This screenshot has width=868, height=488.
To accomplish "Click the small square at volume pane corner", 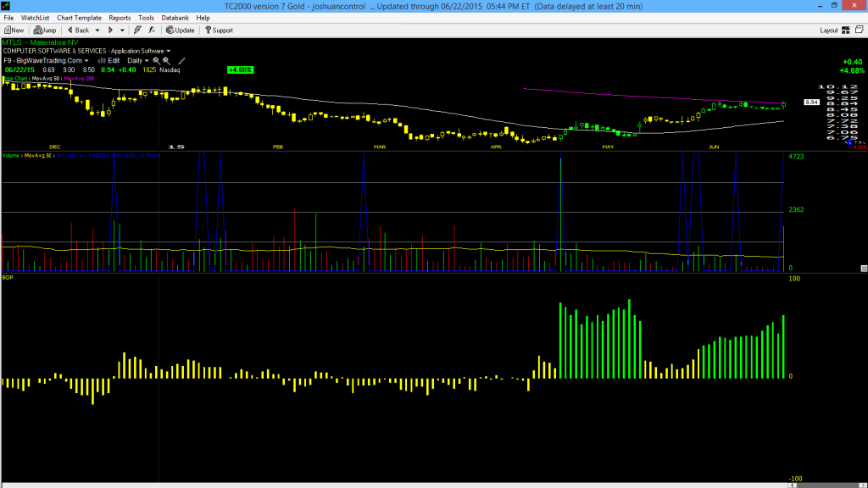I will [864, 269].
